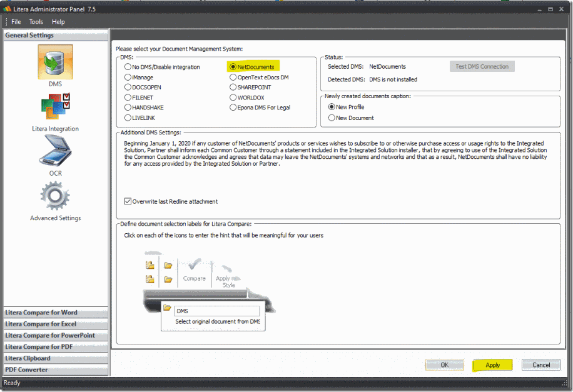The image size is (573, 392).
Task: Click the Test DMS Connection button
Action: (482, 66)
